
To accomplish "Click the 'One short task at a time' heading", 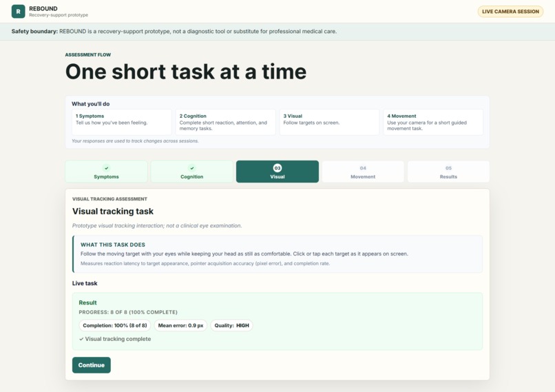I will (x=186, y=72).
